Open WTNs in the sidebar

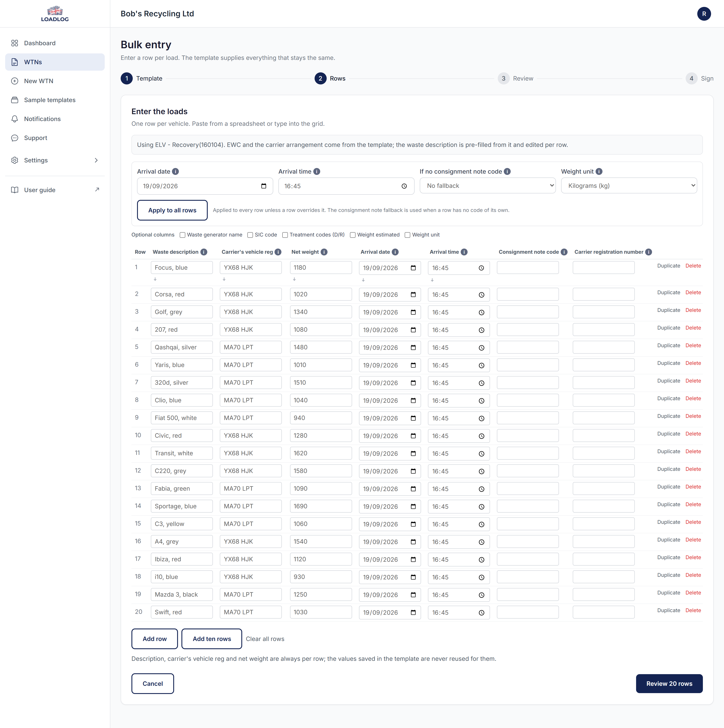click(55, 62)
